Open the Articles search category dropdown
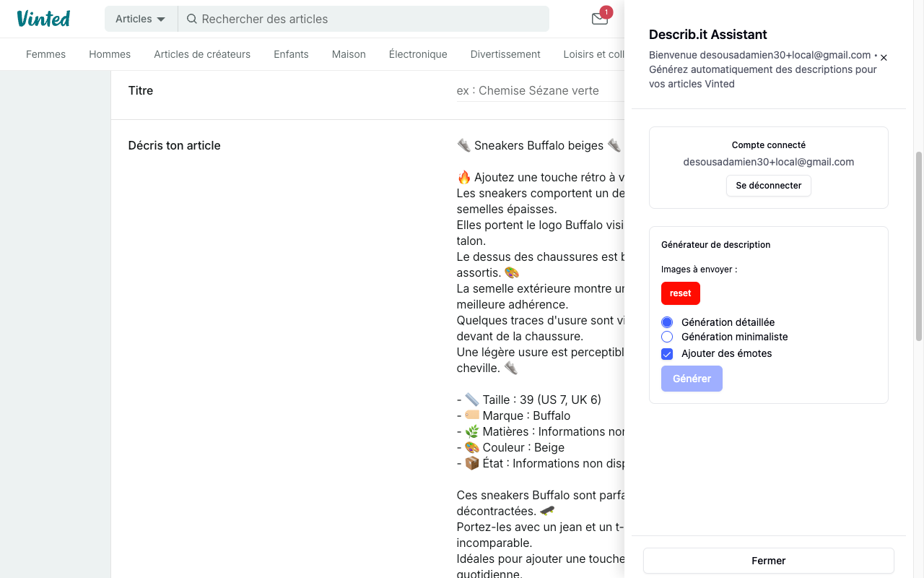This screenshot has height=578, width=924. pyautogui.click(x=141, y=19)
